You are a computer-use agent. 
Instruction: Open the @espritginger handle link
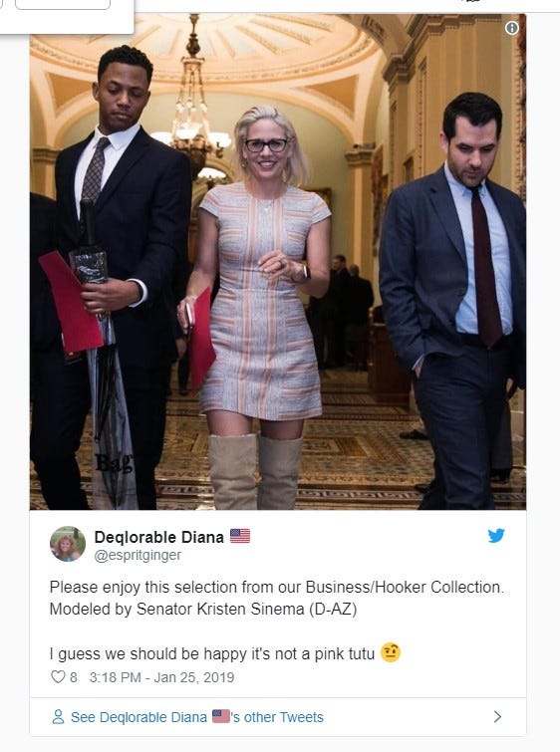(x=138, y=556)
